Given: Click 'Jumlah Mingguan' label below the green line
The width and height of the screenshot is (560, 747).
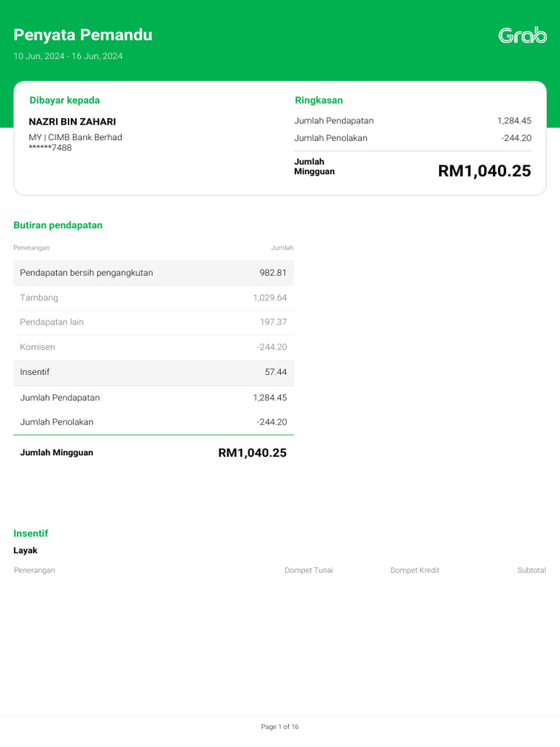Looking at the screenshot, I should pos(57,452).
